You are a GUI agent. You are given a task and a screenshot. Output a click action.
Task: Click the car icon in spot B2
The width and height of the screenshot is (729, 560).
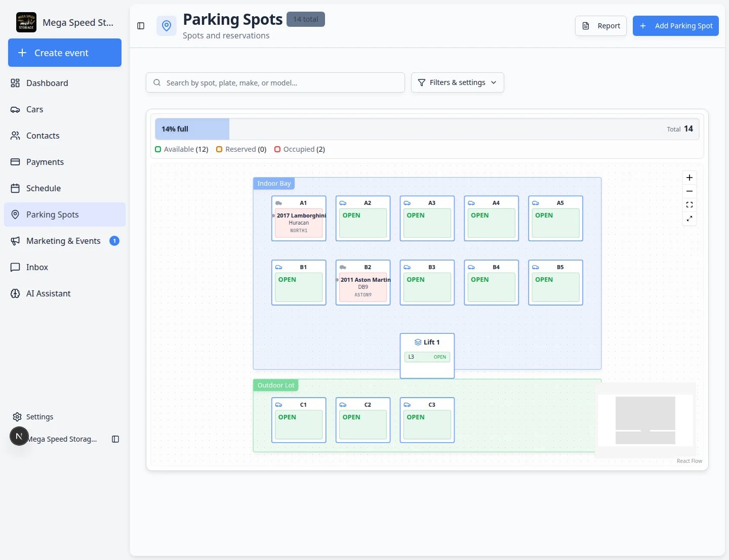click(343, 267)
